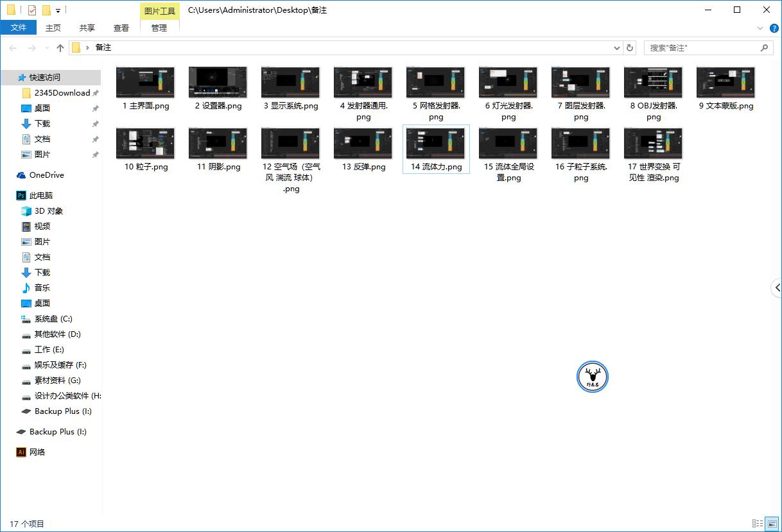The image size is (782, 532).
Task: Switch to the 主页 ribbon tab
Action: (x=53, y=28)
